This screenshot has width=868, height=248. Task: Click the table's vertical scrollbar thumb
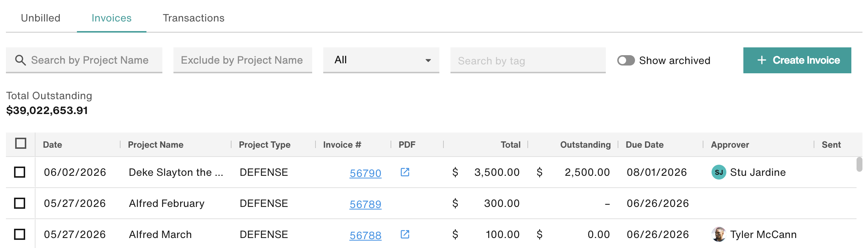859,164
